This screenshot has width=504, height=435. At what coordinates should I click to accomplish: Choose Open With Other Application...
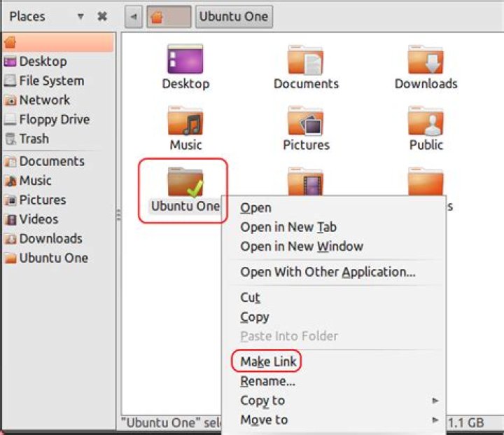(334, 272)
